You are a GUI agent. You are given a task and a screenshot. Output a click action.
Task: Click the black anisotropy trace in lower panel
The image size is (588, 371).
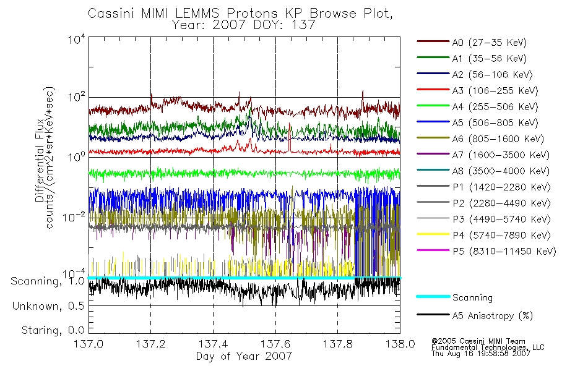coord(244,289)
